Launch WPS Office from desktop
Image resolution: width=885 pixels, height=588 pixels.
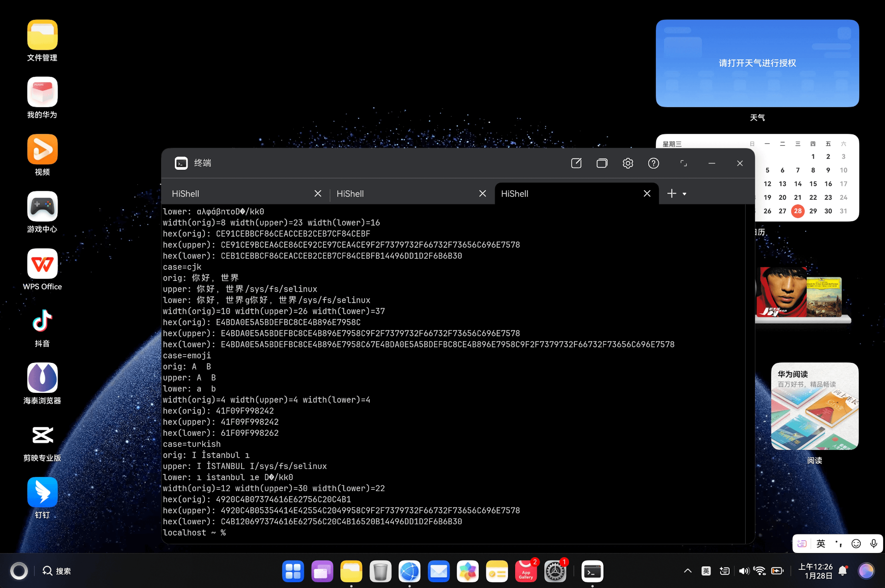42,264
